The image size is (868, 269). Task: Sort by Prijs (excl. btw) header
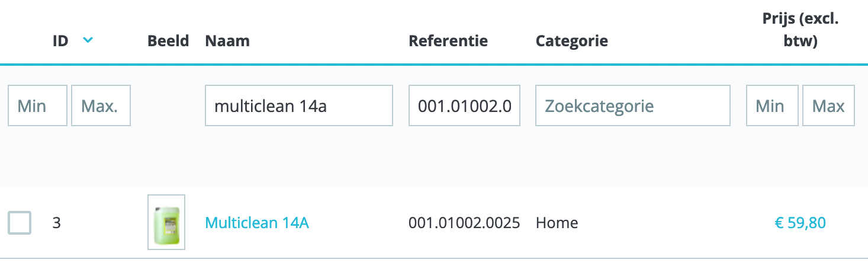[x=801, y=31]
